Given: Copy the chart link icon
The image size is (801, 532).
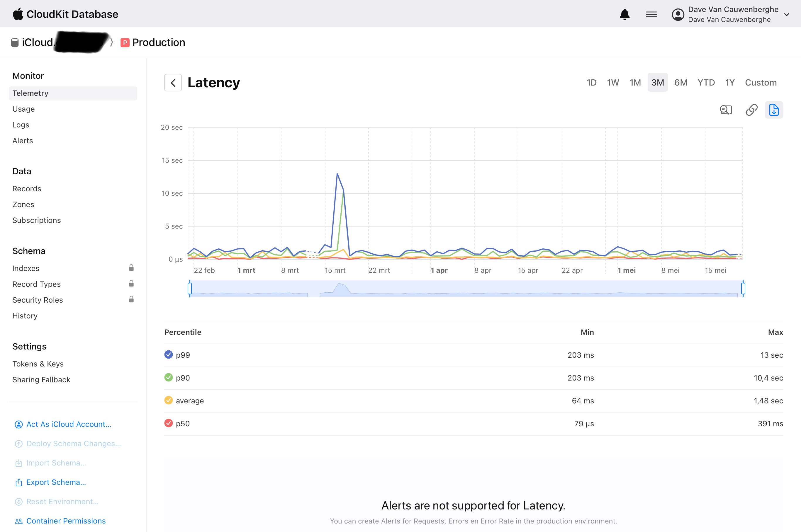Looking at the screenshot, I should pyautogui.click(x=751, y=110).
